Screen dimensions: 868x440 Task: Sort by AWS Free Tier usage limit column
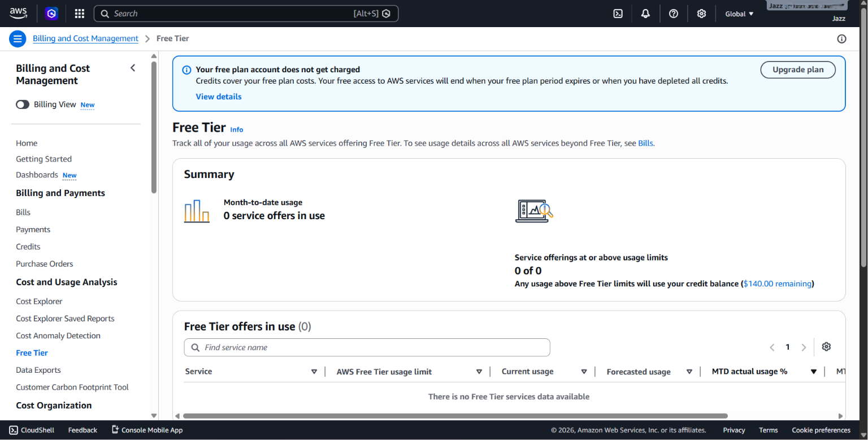479,372
